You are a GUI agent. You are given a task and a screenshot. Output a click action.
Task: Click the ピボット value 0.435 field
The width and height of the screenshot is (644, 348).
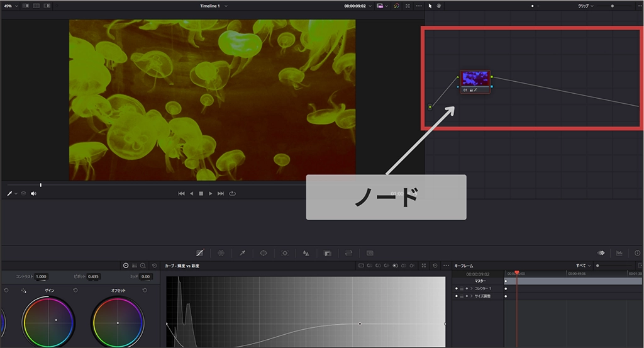click(x=94, y=276)
